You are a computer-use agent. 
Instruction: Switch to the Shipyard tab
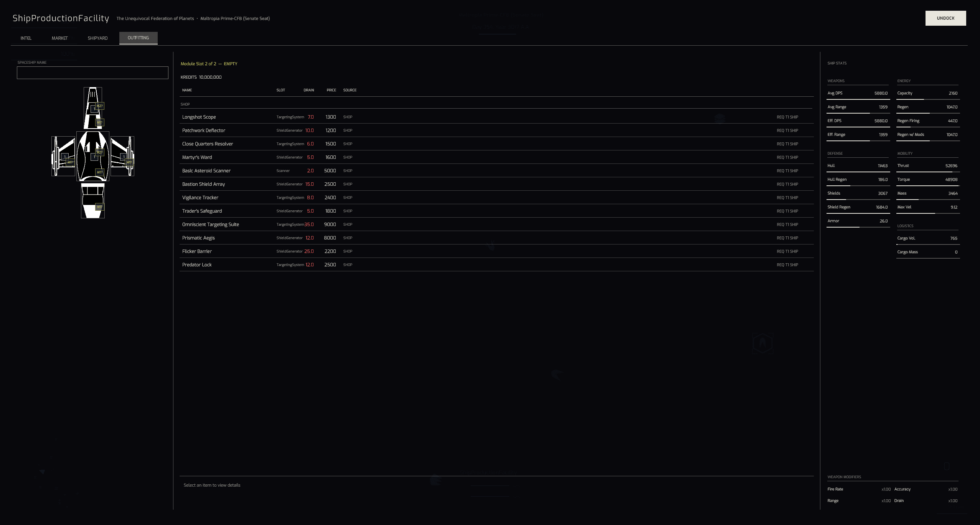pyautogui.click(x=97, y=38)
